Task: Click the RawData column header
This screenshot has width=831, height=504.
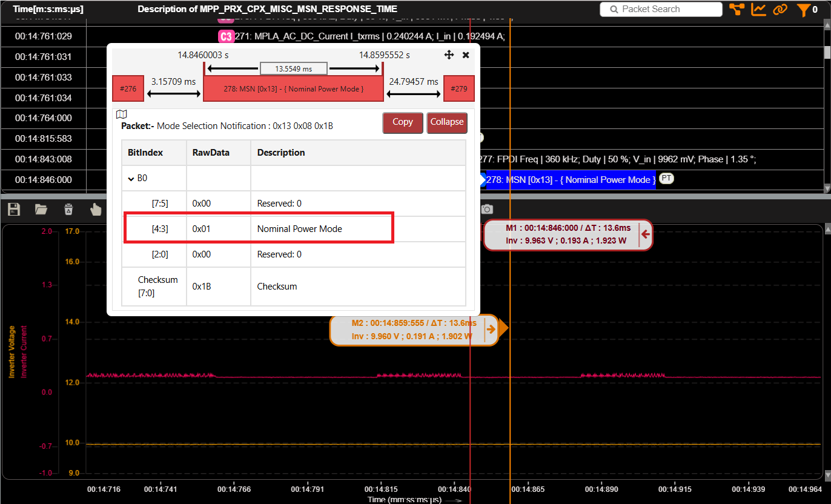Action: [219, 153]
